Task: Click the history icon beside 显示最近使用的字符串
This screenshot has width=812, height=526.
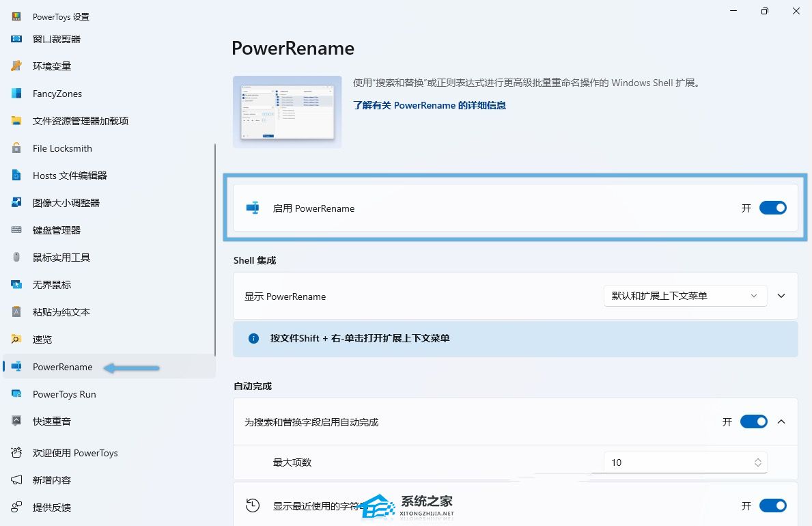Action: click(x=253, y=506)
